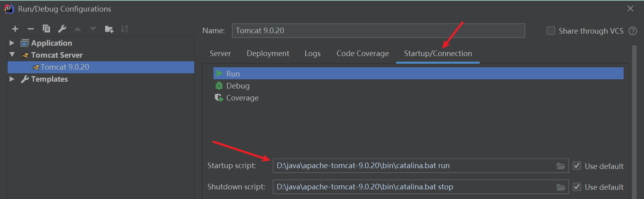Enable Share through VCS checkbox
This screenshot has width=644, height=199.
coord(551,31)
